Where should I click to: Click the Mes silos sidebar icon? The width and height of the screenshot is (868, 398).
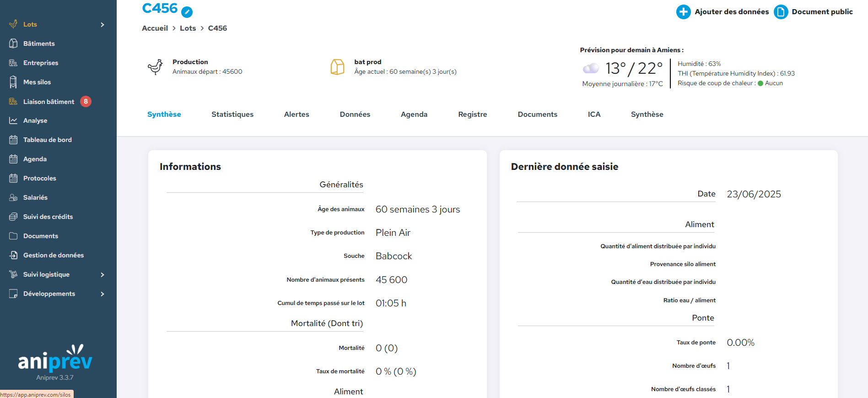coord(13,82)
